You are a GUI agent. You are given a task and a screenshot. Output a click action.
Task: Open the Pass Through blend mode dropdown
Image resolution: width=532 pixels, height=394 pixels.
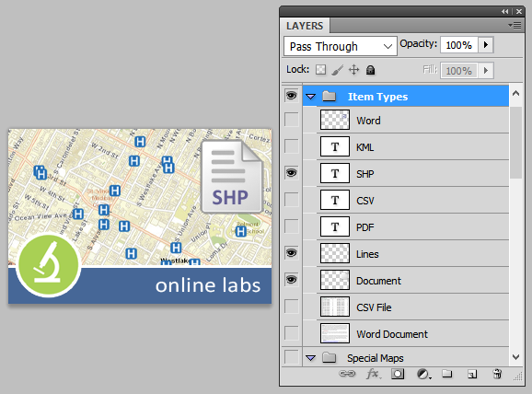click(x=341, y=46)
